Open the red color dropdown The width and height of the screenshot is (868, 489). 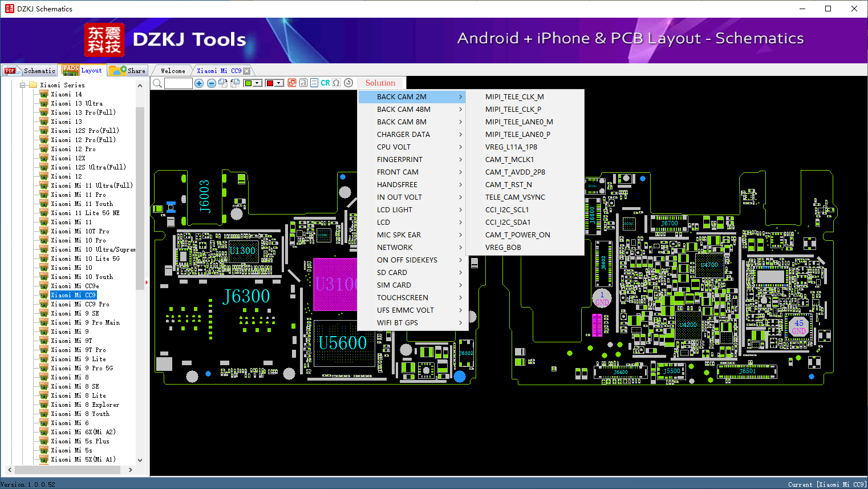[x=279, y=83]
